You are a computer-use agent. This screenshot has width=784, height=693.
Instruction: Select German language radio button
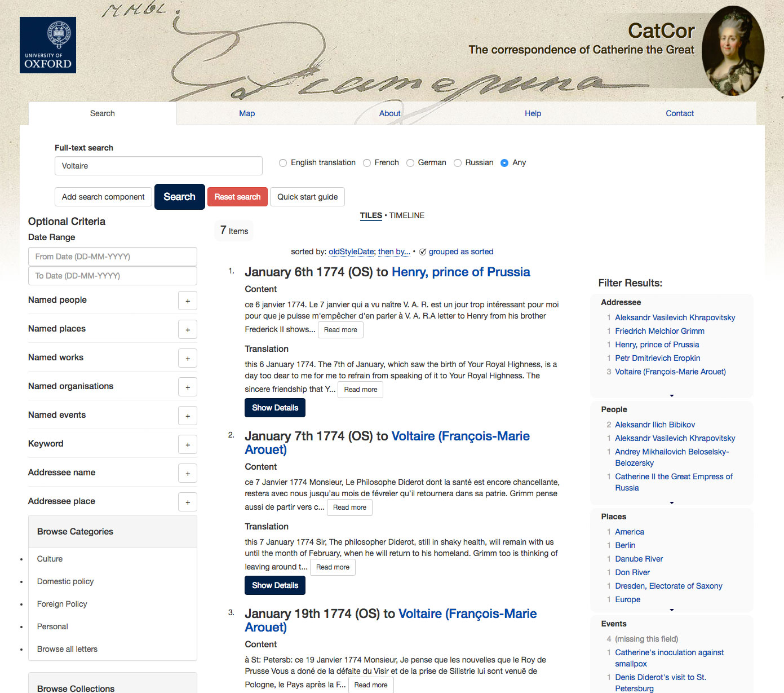(x=410, y=163)
